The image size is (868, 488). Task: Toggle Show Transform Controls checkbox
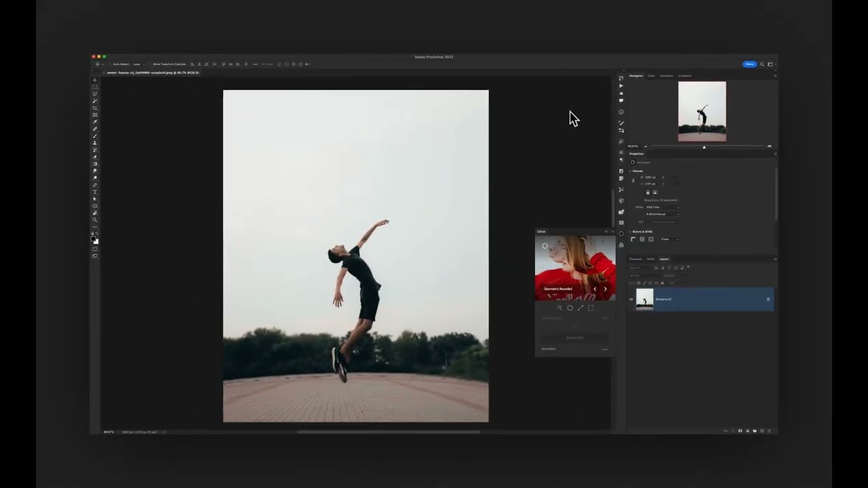(151, 64)
